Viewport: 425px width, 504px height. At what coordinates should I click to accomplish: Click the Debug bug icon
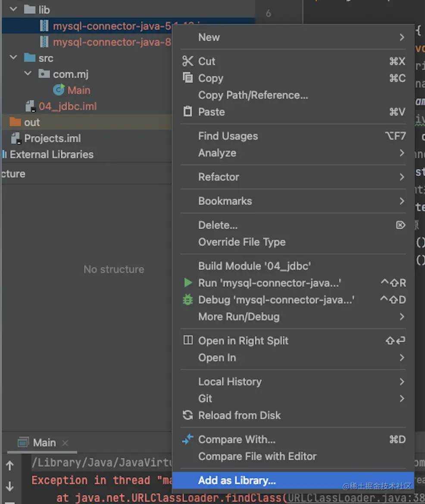point(187,300)
